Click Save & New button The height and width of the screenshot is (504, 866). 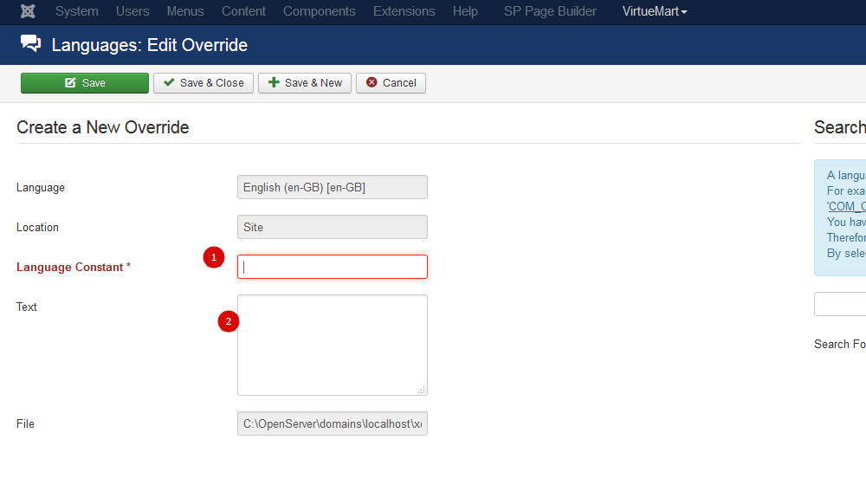click(x=305, y=83)
